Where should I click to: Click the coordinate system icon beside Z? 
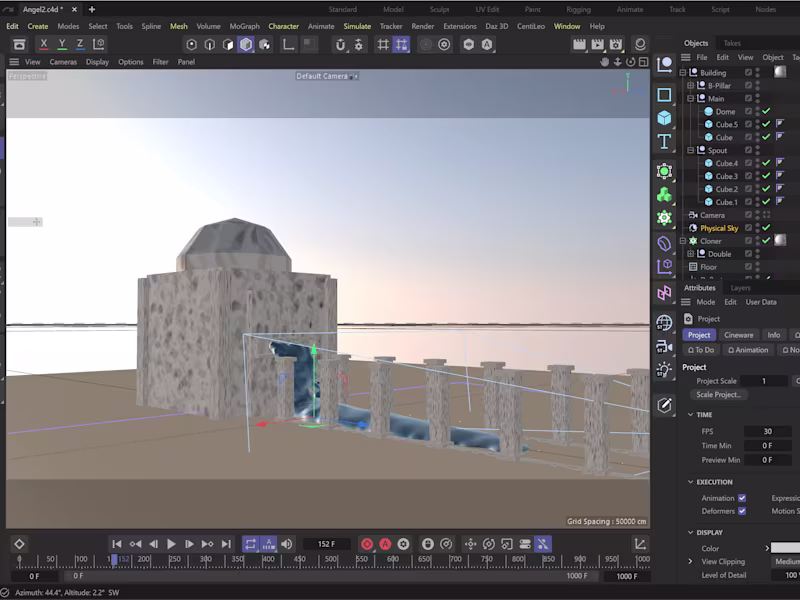98,44
